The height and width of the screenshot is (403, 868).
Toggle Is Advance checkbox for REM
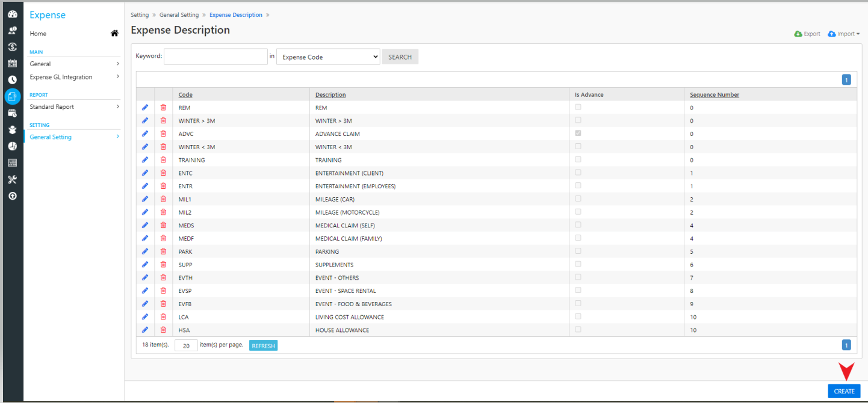coord(578,107)
